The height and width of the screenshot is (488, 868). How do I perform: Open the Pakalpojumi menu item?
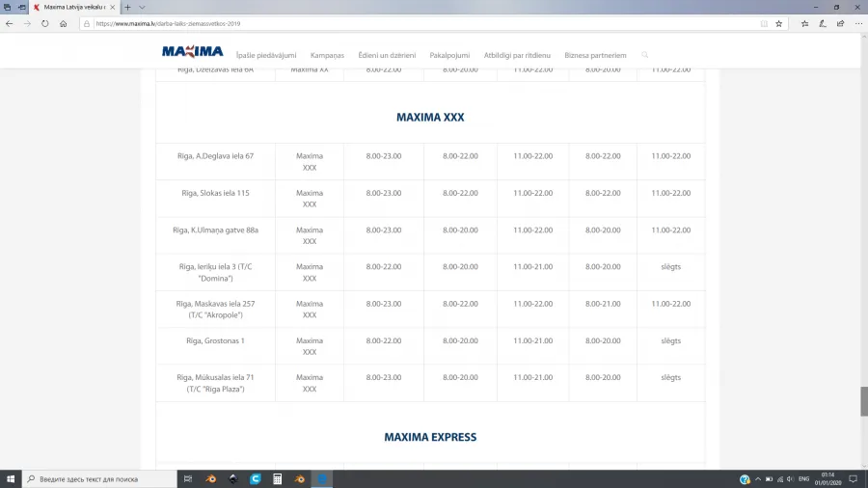point(449,55)
